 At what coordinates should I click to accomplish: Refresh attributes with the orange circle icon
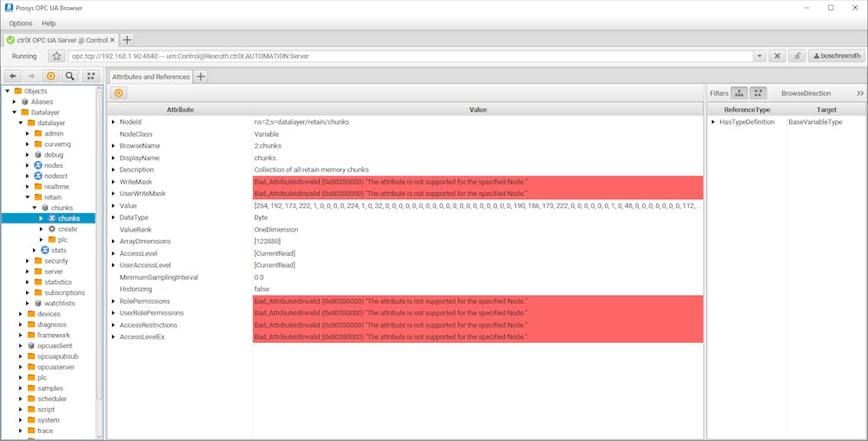point(119,93)
